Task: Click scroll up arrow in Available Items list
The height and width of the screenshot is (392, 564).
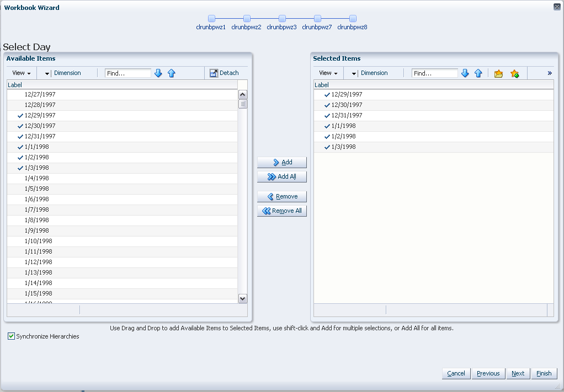Action: click(243, 94)
